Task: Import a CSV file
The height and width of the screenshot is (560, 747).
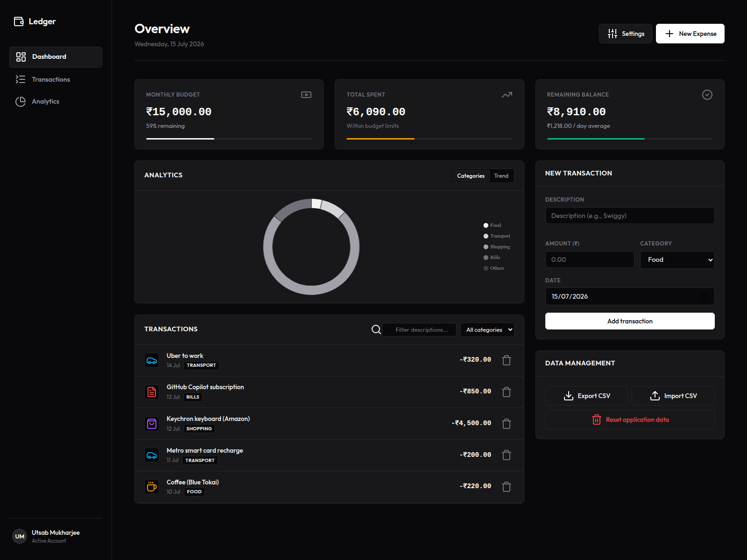Action: [673, 396]
